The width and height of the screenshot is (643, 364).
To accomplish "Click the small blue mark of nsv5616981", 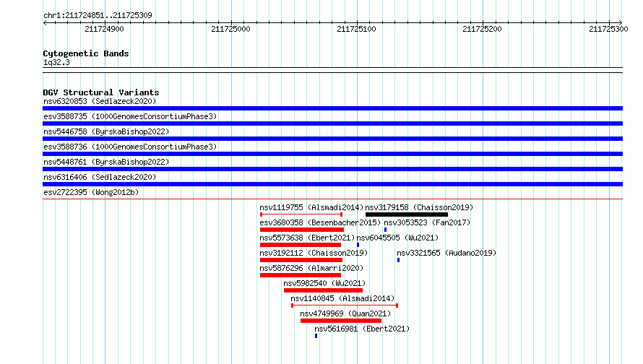I will coord(316,336).
